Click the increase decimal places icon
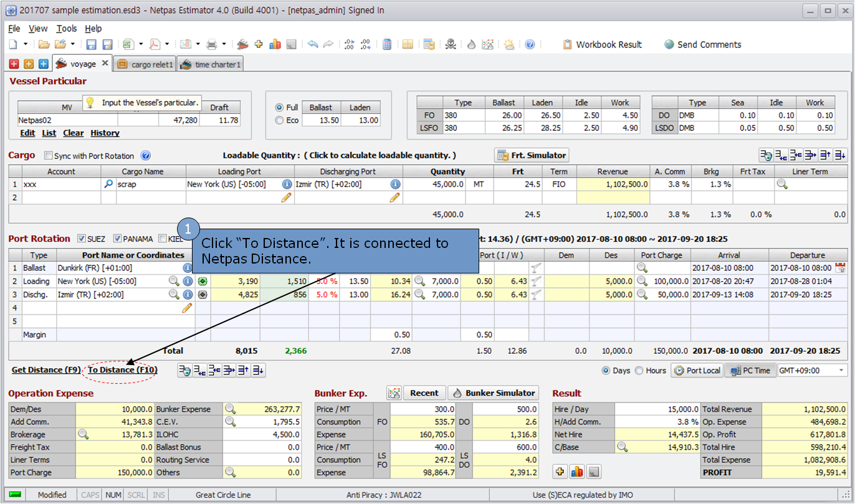This screenshot has height=504, width=855. [350, 44]
